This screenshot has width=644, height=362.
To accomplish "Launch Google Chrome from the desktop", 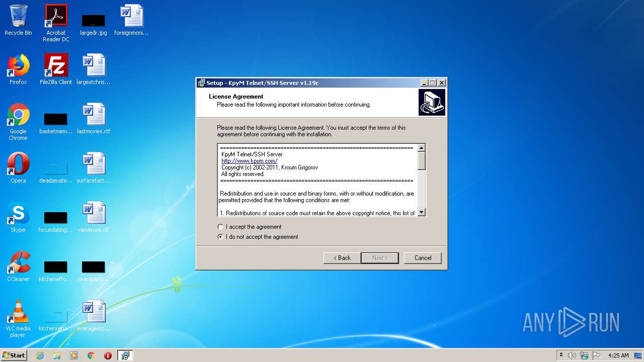I will (x=18, y=122).
